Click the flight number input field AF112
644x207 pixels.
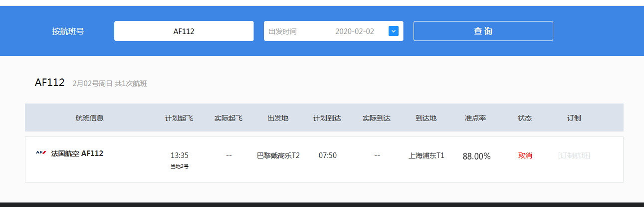tap(184, 31)
